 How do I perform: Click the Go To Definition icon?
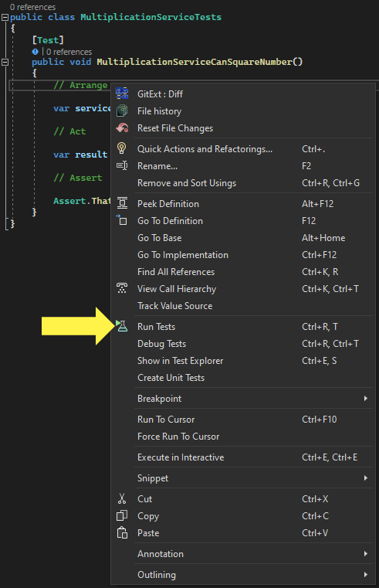point(122,220)
